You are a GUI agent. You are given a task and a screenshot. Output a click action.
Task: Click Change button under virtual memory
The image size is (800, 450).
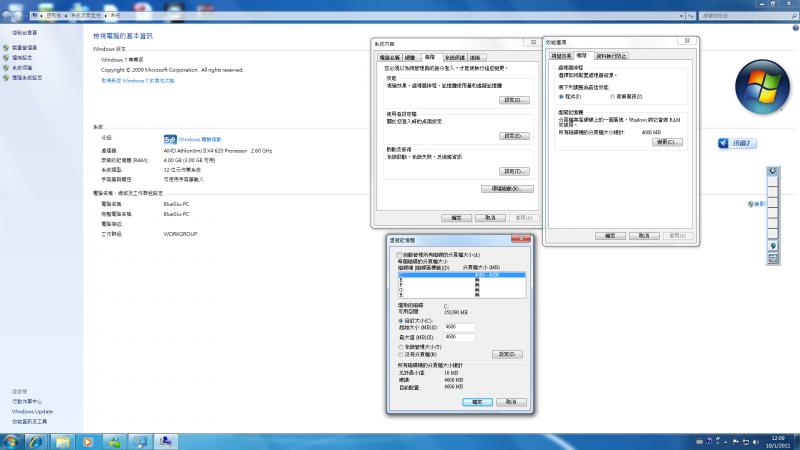667,142
